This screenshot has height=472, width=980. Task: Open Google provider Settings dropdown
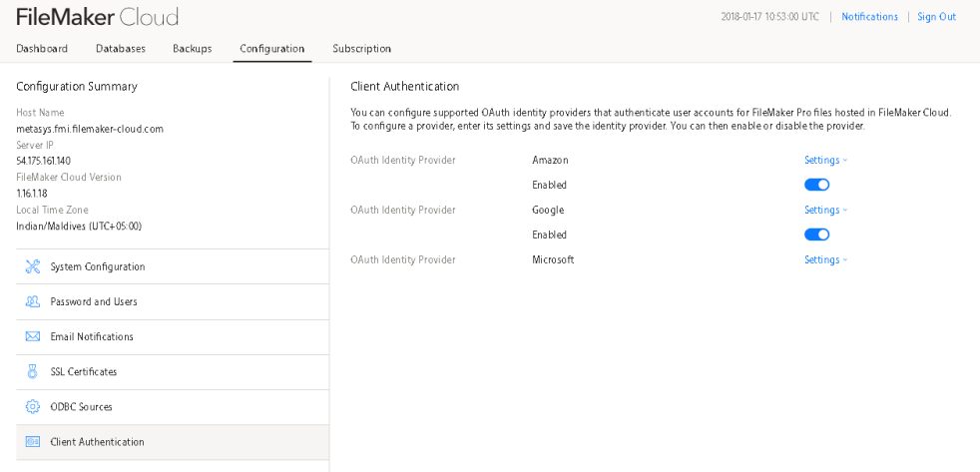pyautogui.click(x=825, y=210)
